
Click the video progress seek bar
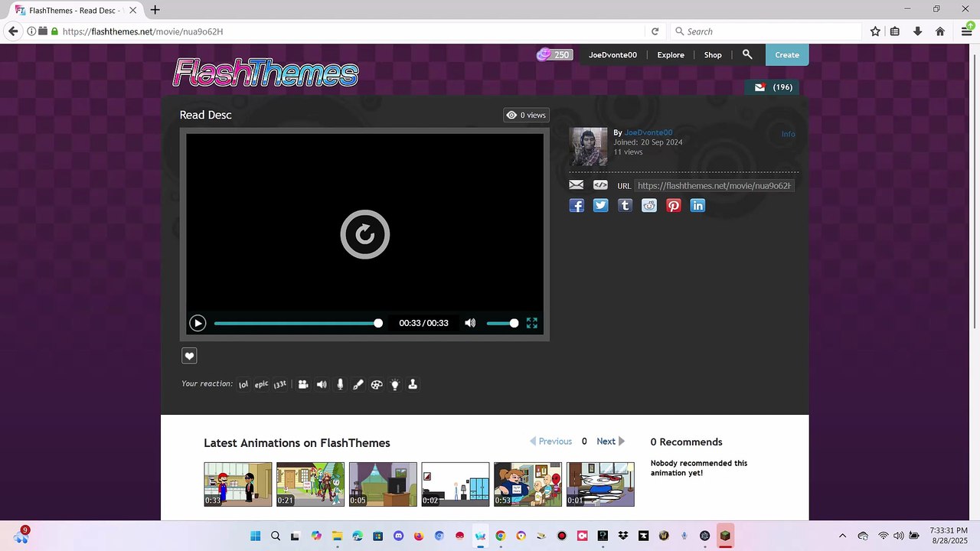tap(296, 323)
